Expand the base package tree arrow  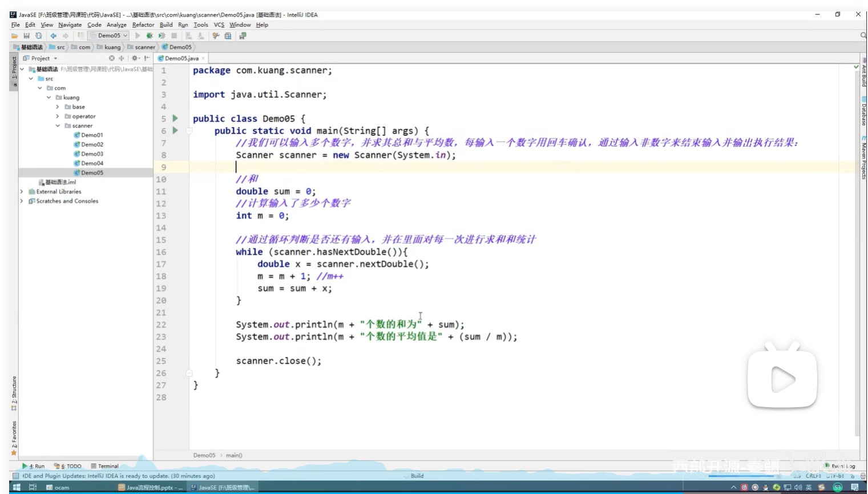click(58, 107)
